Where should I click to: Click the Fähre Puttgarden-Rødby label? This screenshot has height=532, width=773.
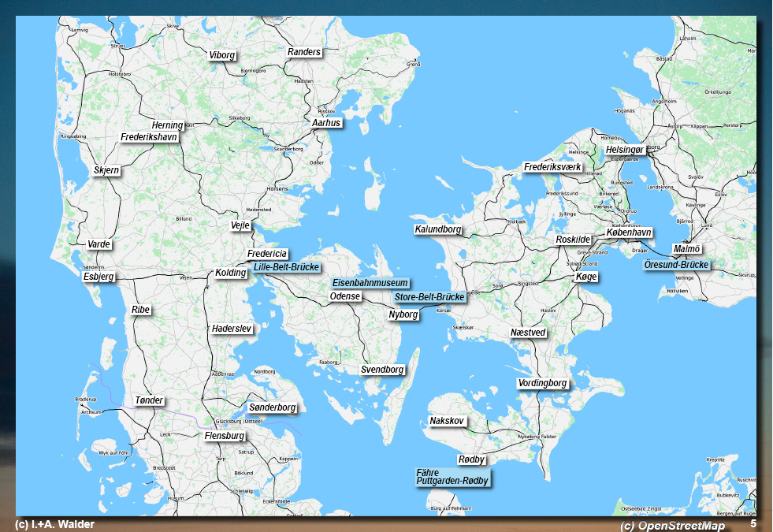[452, 477]
